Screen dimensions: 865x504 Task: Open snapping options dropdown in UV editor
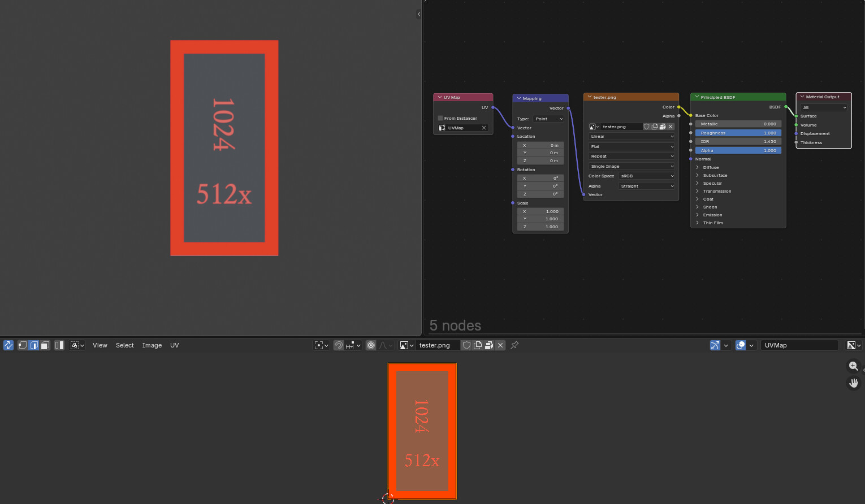[353, 345]
